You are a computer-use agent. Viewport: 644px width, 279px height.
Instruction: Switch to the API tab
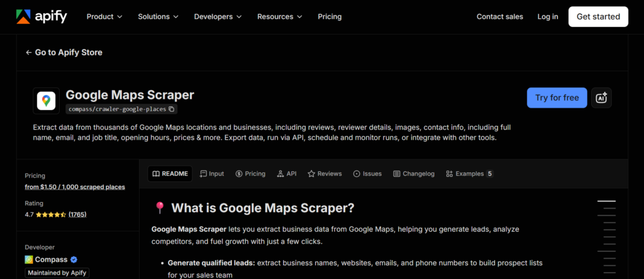coord(287,174)
